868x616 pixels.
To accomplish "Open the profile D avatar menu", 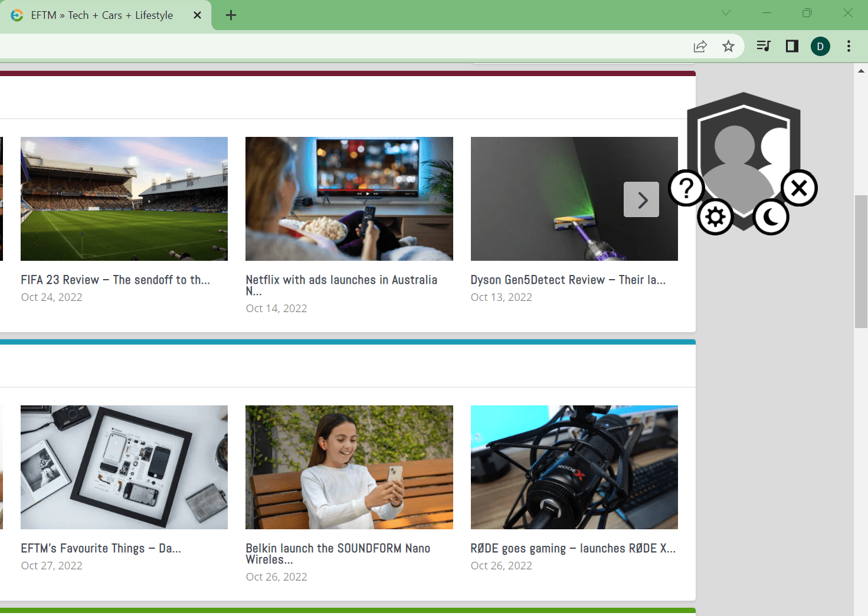I will coord(820,46).
